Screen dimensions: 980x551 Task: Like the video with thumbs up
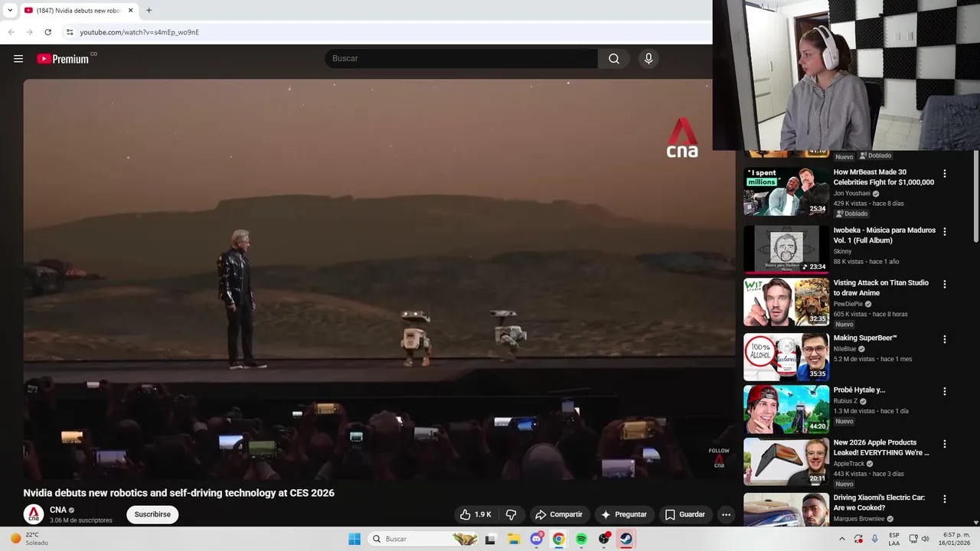click(475, 514)
